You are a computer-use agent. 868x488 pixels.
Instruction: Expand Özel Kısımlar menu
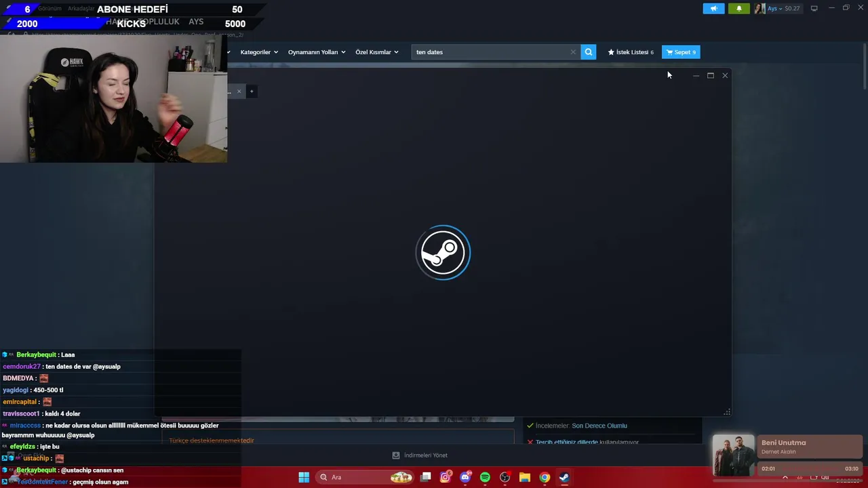377,52
